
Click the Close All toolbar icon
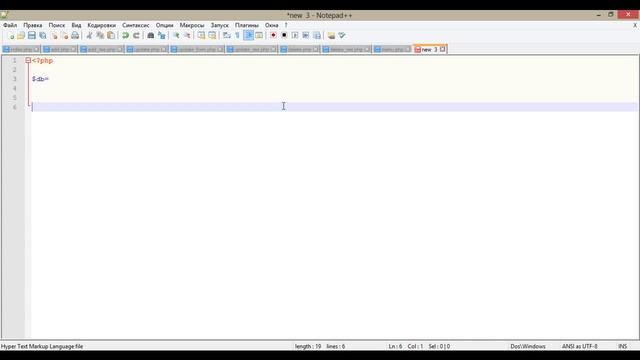coord(64,36)
